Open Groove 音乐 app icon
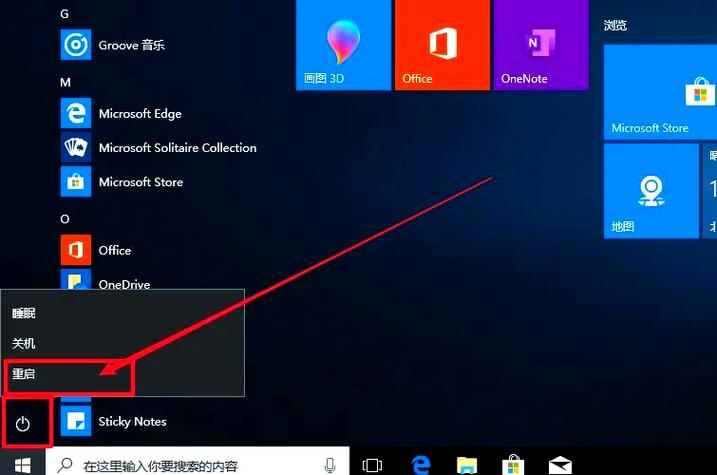 click(x=76, y=45)
